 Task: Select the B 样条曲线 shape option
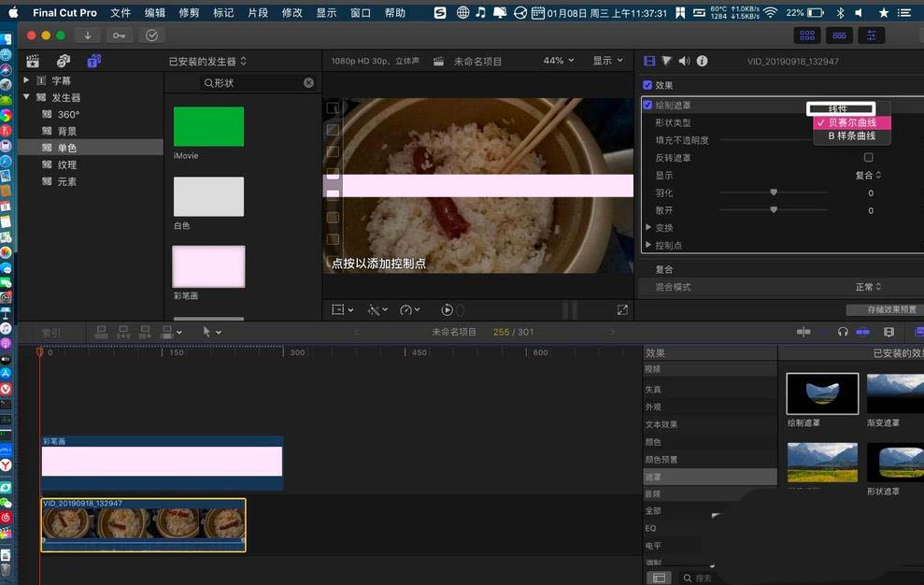(x=851, y=136)
